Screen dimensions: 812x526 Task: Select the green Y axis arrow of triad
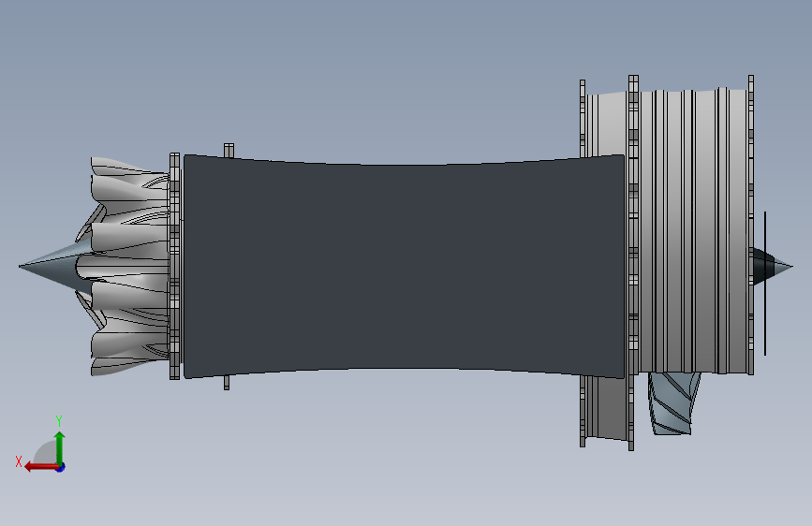[x=60, y=447]
